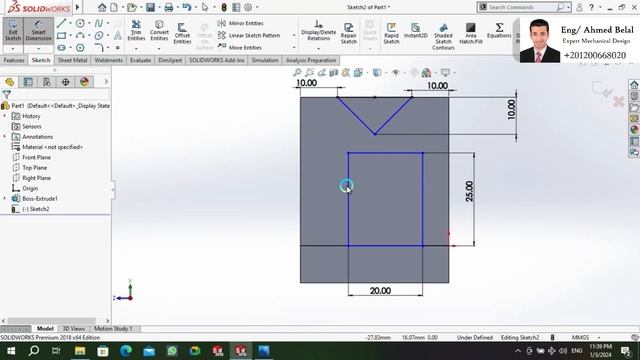Open dropdown arrow under Trim Entities
This screenshot has width=640, height=360.
(x=136, y=49)
